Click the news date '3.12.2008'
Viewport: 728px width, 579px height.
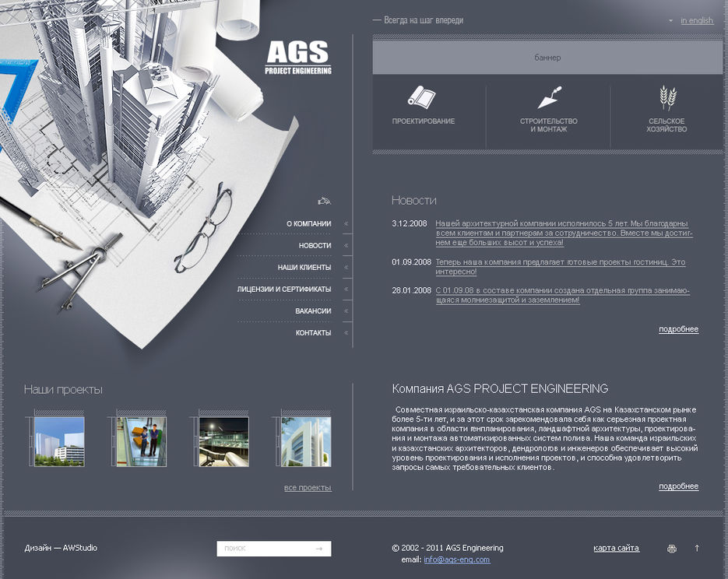pos(410,223)
